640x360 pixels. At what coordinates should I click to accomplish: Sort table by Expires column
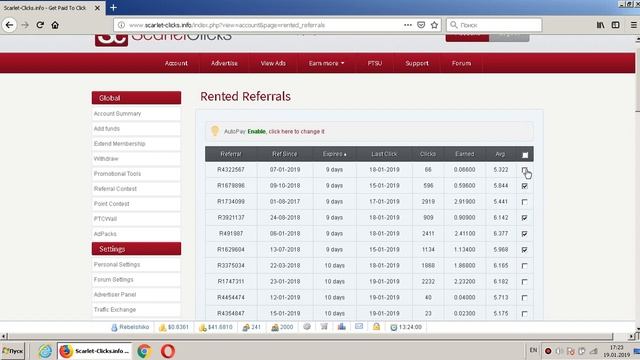pyautogui.click(x=335, y=154)
